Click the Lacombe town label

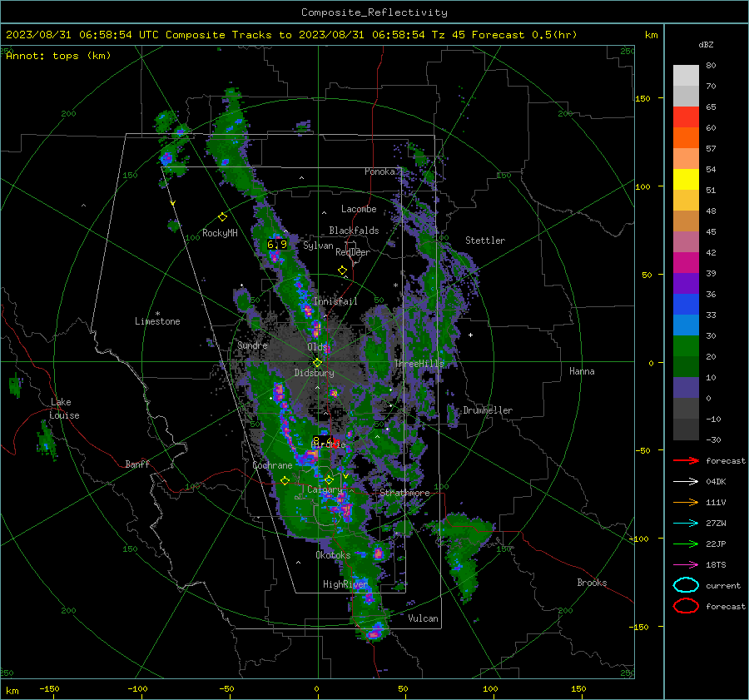[359, 209]
